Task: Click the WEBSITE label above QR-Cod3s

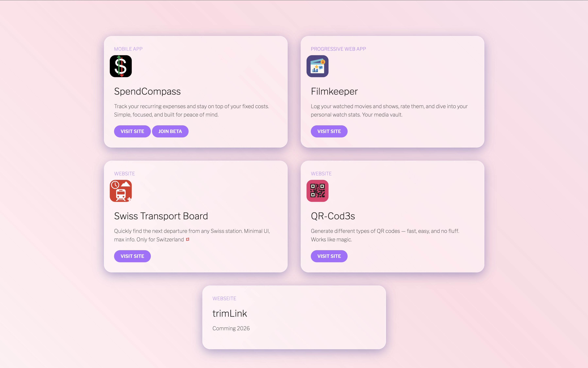Action: coord(321,174)
